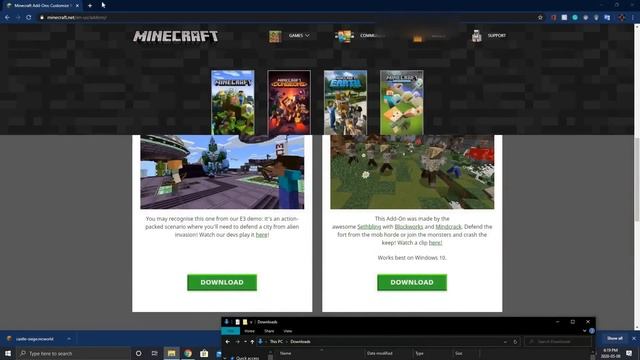Open the Mindcrack link
Viewport: 640px width, 360px height.
(x=448, y=227)
